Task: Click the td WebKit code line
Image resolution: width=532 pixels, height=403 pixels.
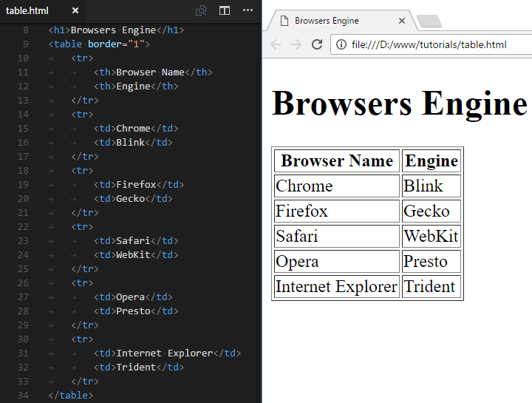Action: click(136, 254)
